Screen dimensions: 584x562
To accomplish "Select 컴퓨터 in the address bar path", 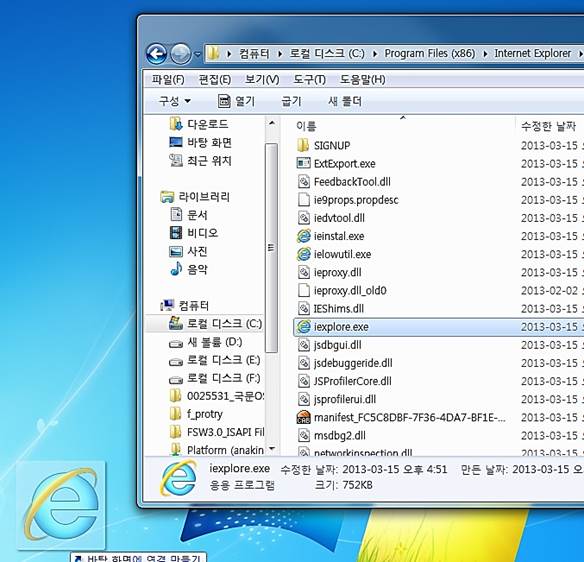I will pyautogui.click(x=254, y=54).
